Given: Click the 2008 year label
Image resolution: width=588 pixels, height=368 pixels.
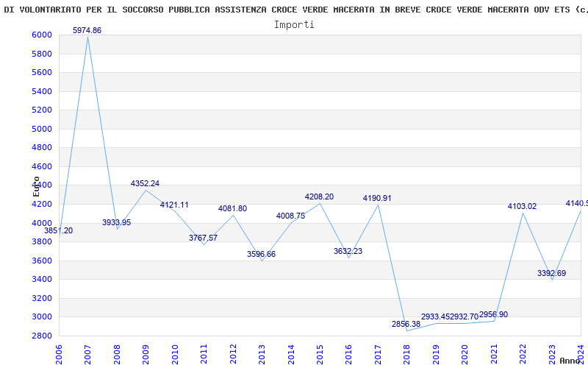Looking at the screenshot, I should pos(117,355).
